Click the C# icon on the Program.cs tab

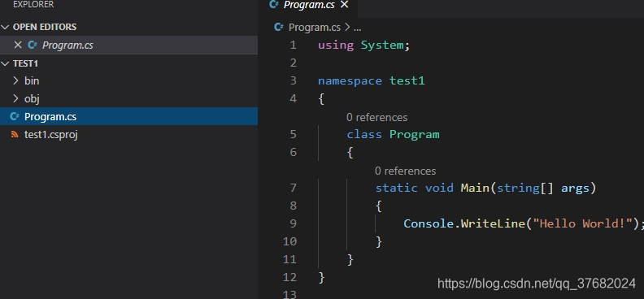click(x=273, y=5)
